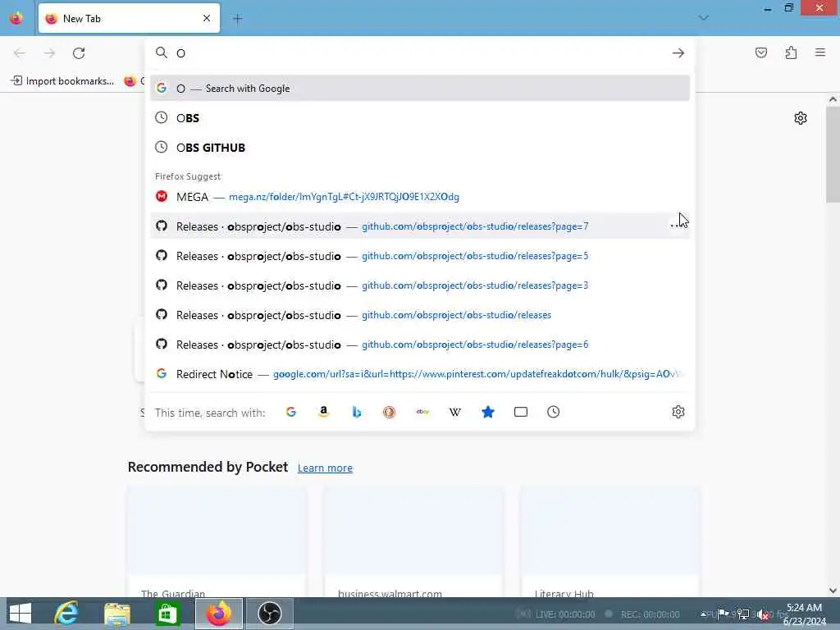The height and width of the screenshot is (630, 840).
Task: Open obs-studio/releases suggestion without page number
Action: pos(420,314)
